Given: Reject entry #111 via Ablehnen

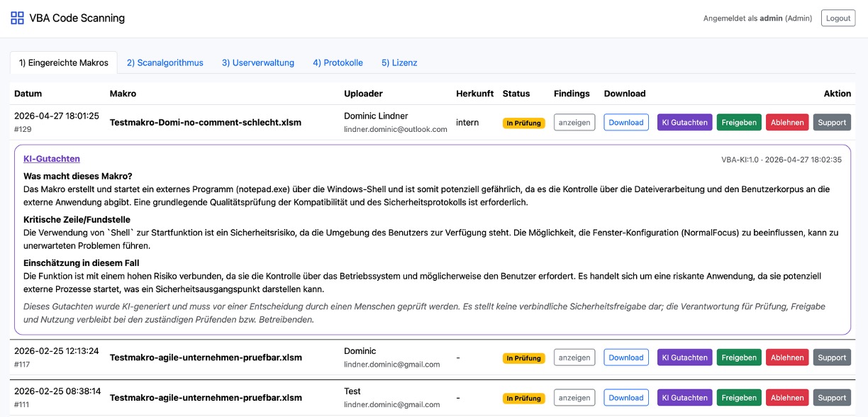Looking at the screenshot, I should [787, 398].
